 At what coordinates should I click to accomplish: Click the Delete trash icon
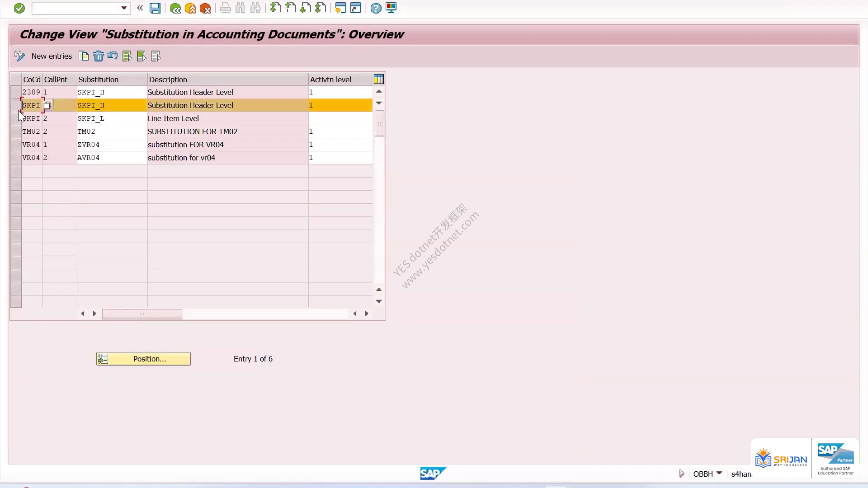pyautogui.click(x=98, y=56)
